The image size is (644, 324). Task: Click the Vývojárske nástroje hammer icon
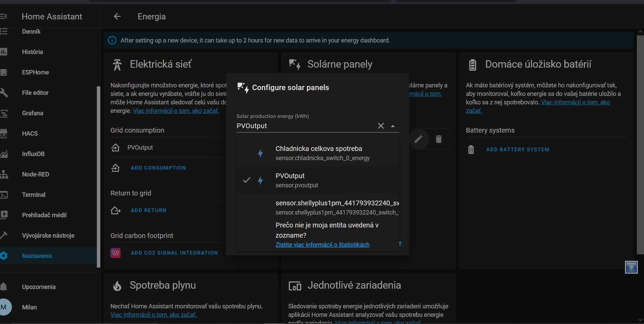pos(4,235)
